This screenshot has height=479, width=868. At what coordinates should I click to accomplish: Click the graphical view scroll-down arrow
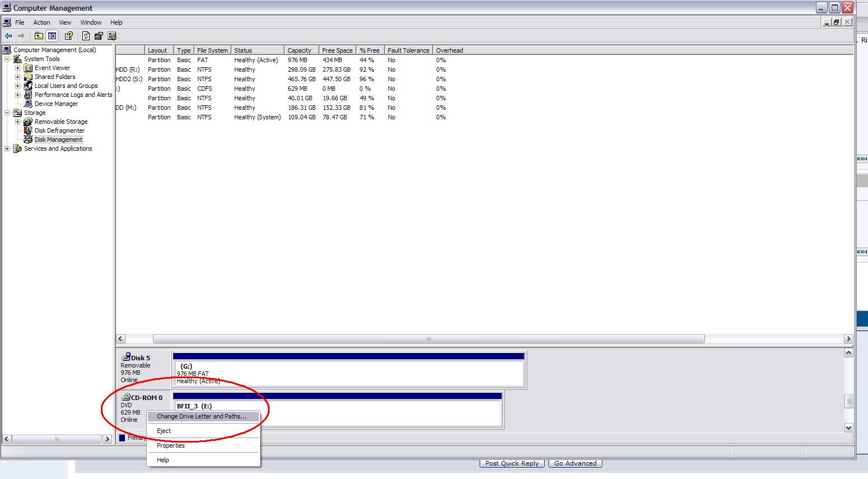point(848,427)
